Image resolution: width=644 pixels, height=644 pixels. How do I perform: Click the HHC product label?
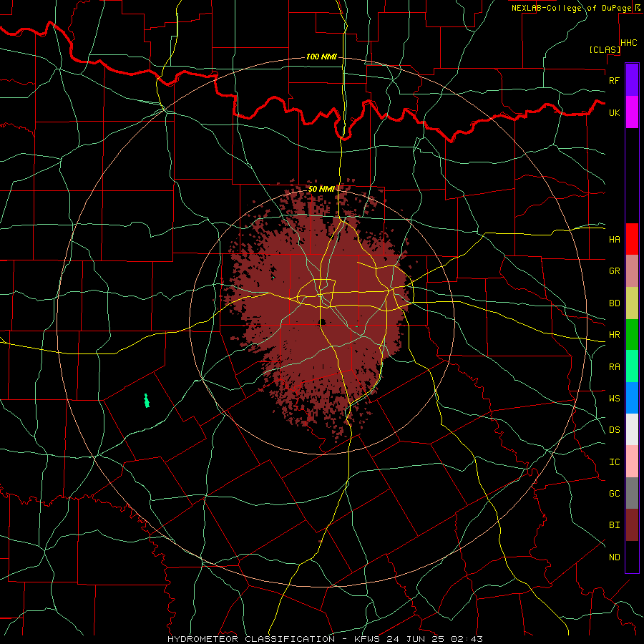click(628, 43)
